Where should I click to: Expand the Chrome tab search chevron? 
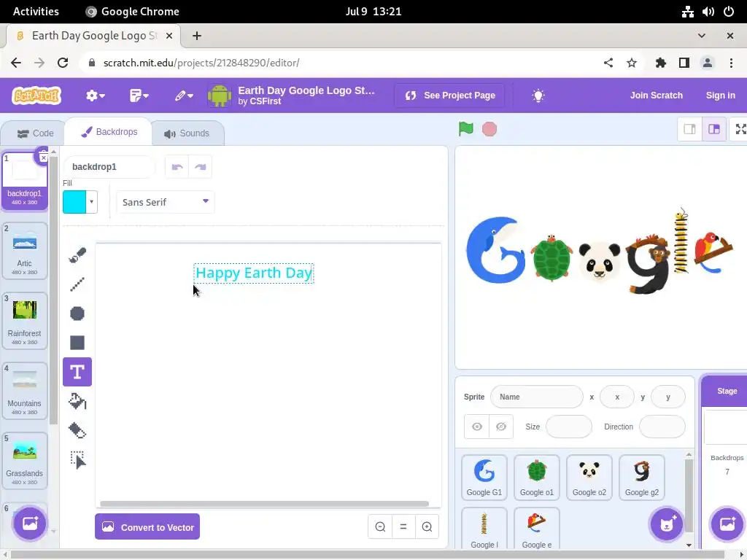tap(701, 36)
